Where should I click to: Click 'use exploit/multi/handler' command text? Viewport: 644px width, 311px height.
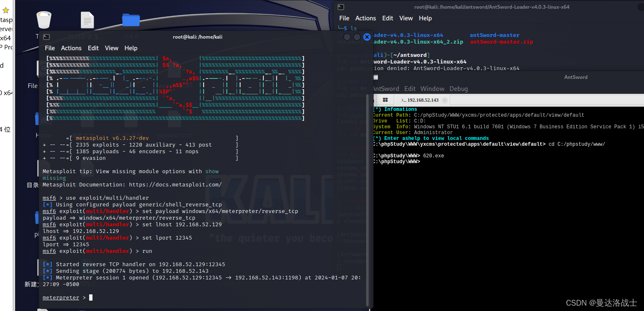(107, 198)
